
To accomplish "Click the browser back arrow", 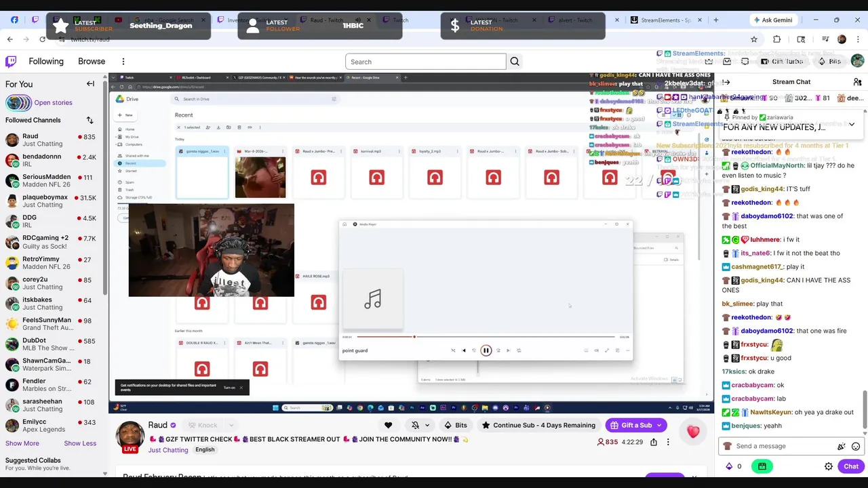I will click(x=10, y=39).
